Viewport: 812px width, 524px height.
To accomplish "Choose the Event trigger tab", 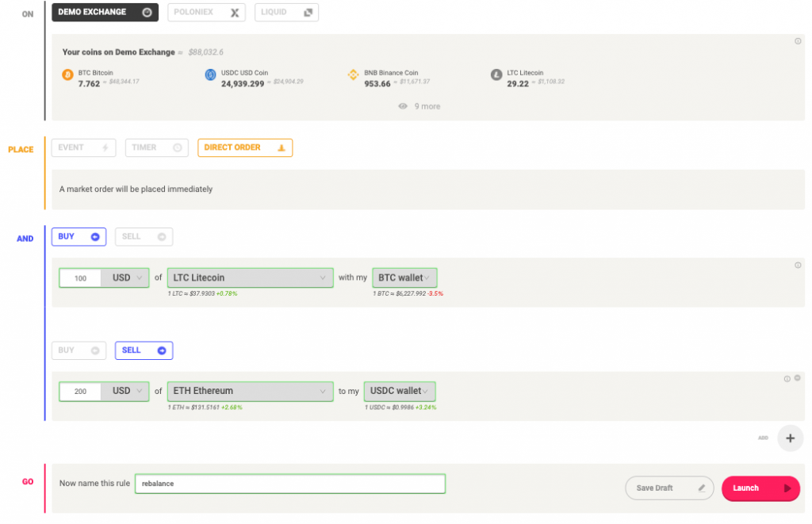I will [83, 148].
